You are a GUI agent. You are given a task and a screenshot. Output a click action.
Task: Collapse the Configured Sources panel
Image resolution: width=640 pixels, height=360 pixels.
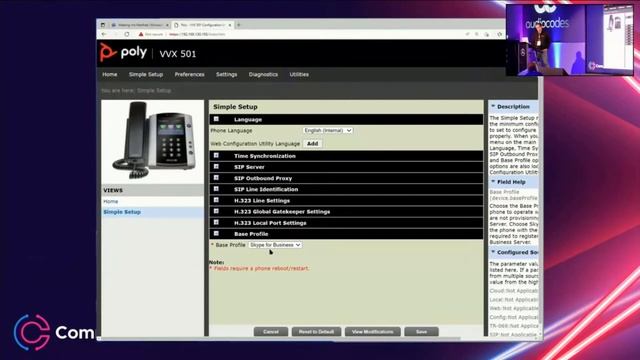tap(493, 252)
